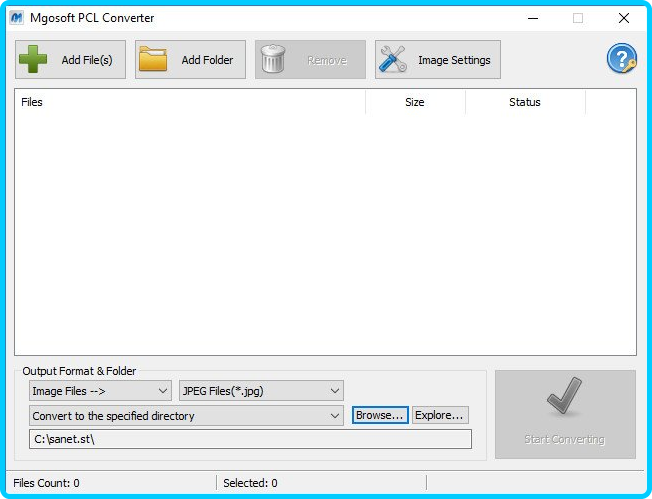Sort by the Status column header
Screen dimensions: 652x499
pyautogui.click(x=524, y=102)
